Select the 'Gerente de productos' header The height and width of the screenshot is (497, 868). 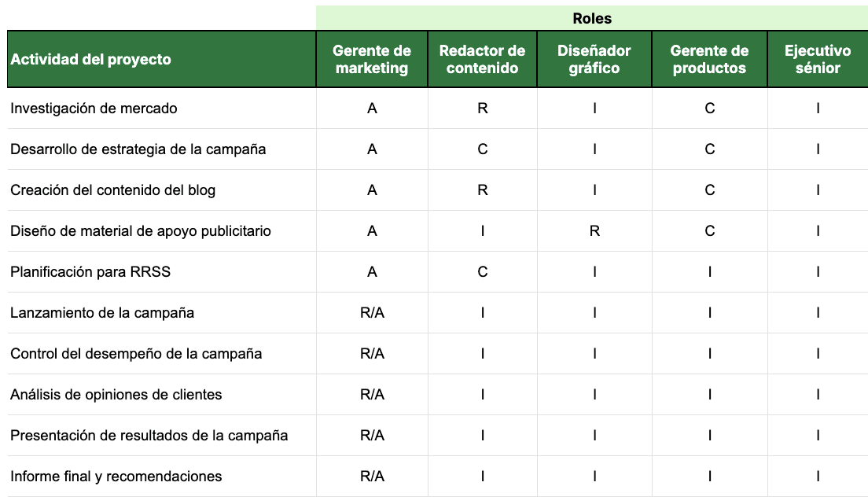(709, 60)
